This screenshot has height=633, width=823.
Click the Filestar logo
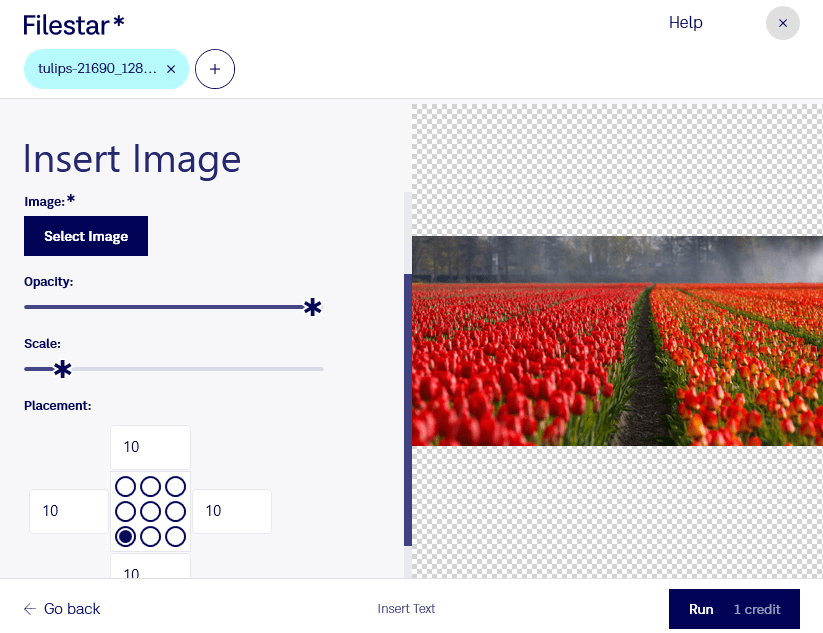coord(73,25)
